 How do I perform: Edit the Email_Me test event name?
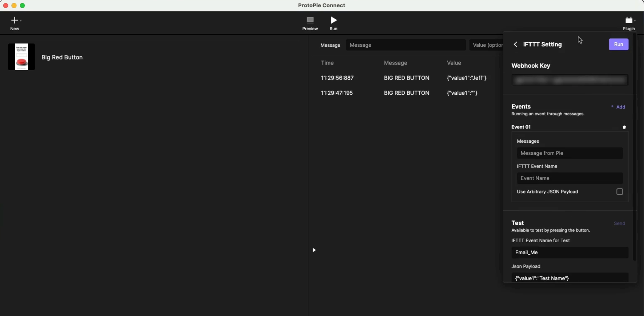point(570,252)
